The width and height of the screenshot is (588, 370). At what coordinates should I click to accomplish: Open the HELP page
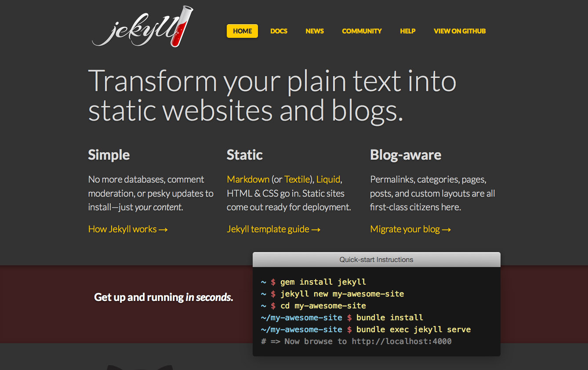(x=407, y=31)
